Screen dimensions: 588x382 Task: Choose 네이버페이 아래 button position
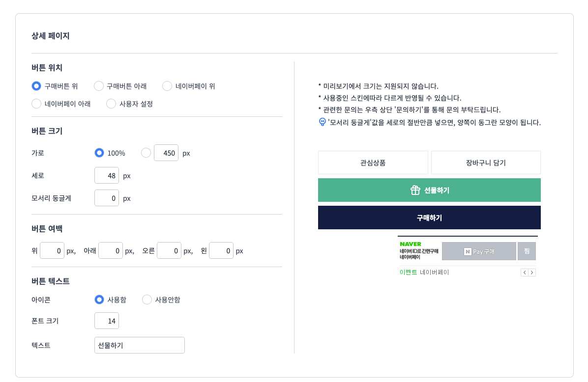(36, 104)
